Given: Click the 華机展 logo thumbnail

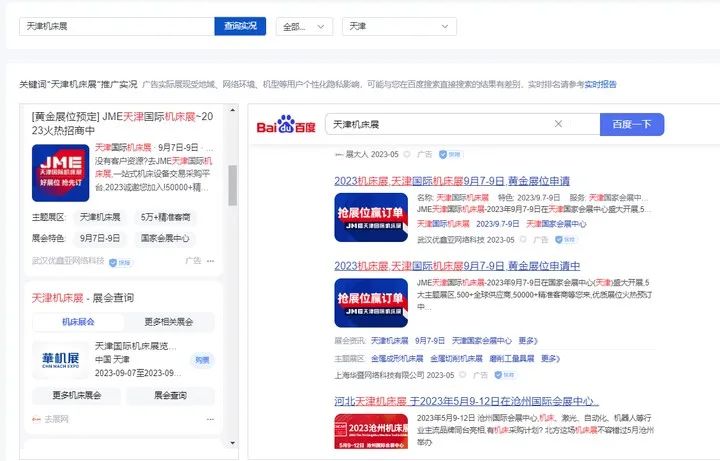Looking at the screenshot, I should click(60, 360).
